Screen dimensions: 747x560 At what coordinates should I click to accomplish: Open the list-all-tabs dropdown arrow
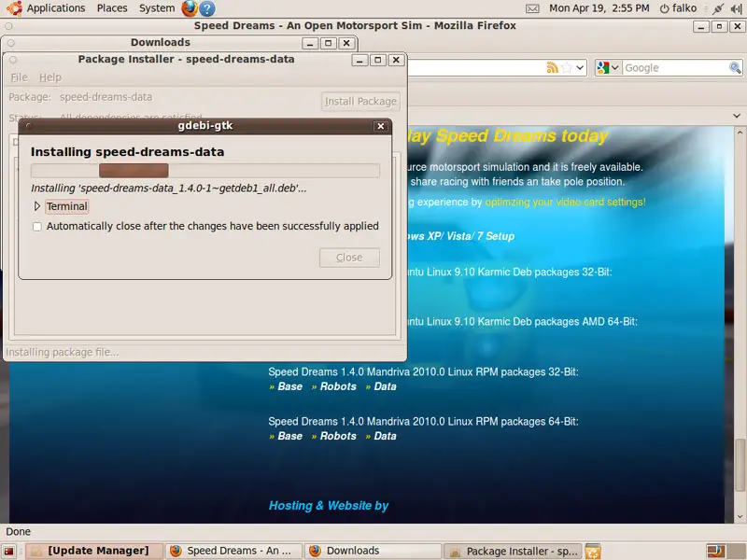point(737,116)
